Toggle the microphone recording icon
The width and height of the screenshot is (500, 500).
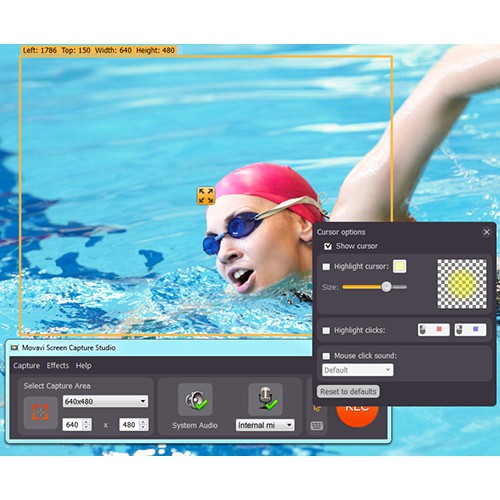click(265, 399)
